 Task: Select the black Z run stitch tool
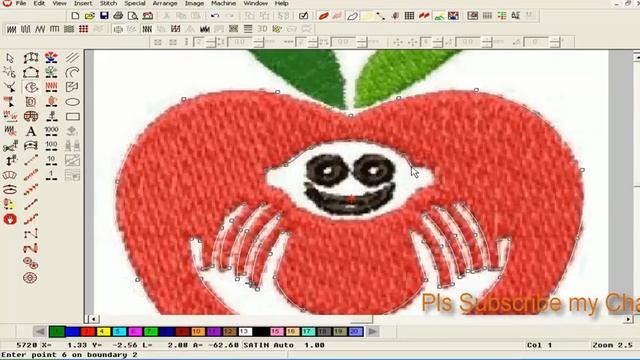tap(31, 234)
